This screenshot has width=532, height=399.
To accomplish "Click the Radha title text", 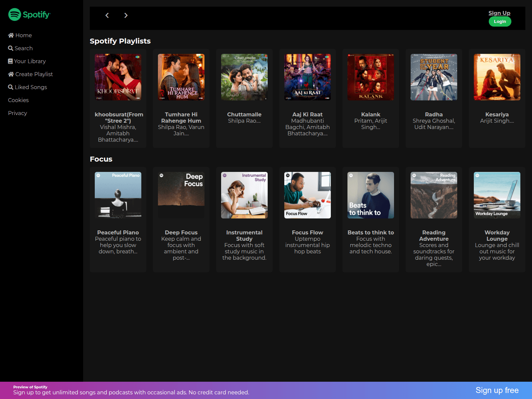I will pyautogui.click(x=434, y=114).
